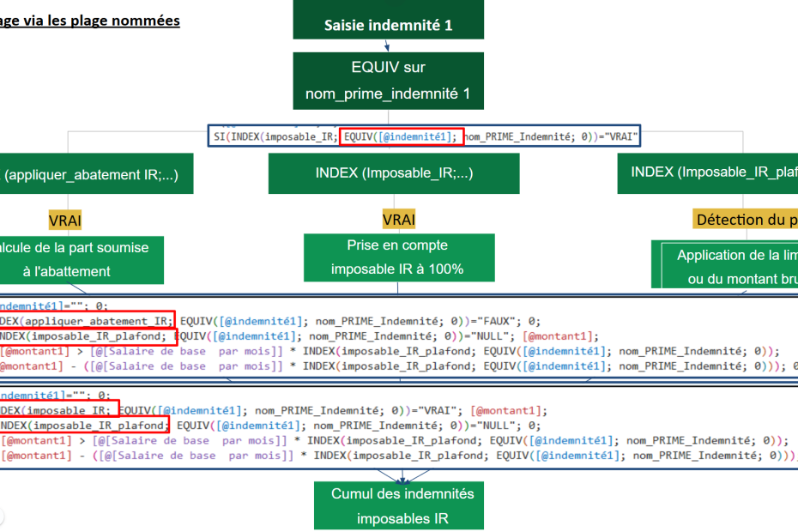This screenshot has height=532, width=798.
Task: Select the "EQUIV sur nom_prime_indemnité 1" box
Action: point(389,81)
